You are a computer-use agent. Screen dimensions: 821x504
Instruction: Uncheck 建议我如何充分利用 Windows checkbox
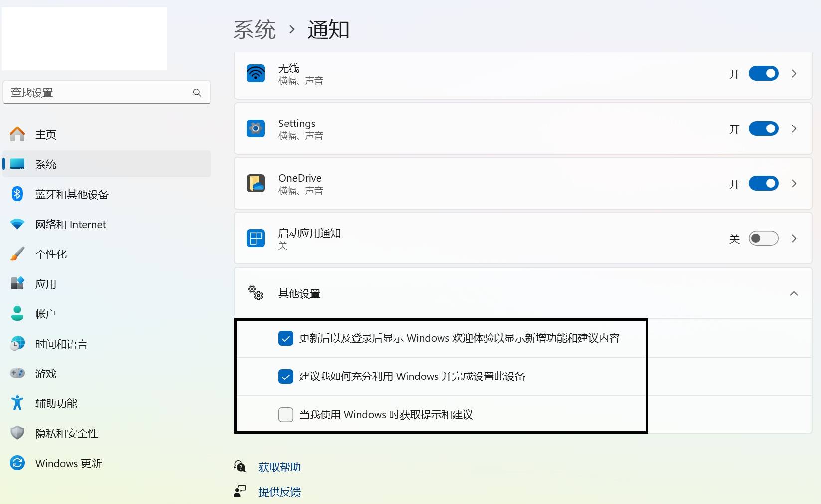coord(286,377)
